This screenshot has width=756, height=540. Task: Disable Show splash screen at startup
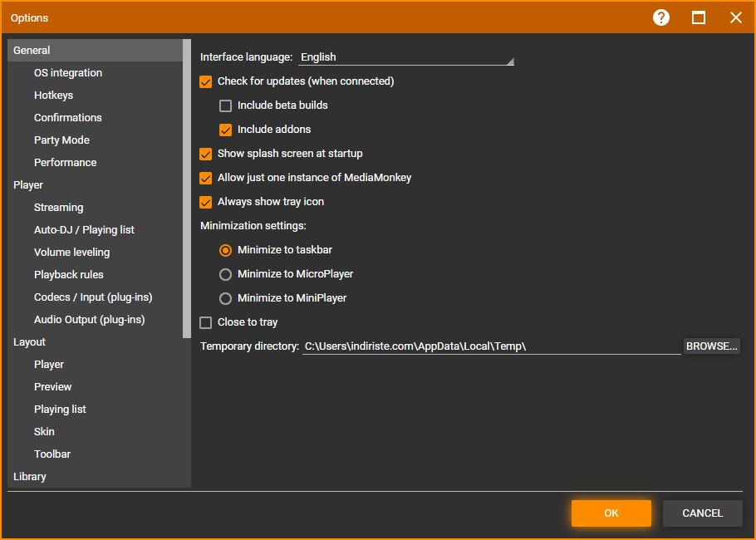[206, 154]
